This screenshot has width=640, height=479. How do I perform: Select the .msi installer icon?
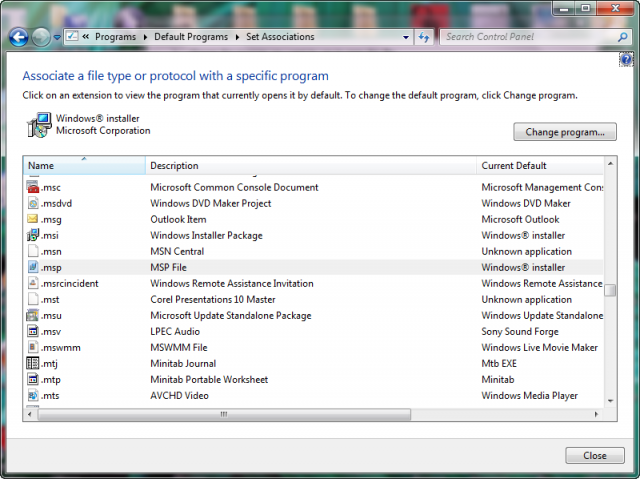(x=33, y=235)
